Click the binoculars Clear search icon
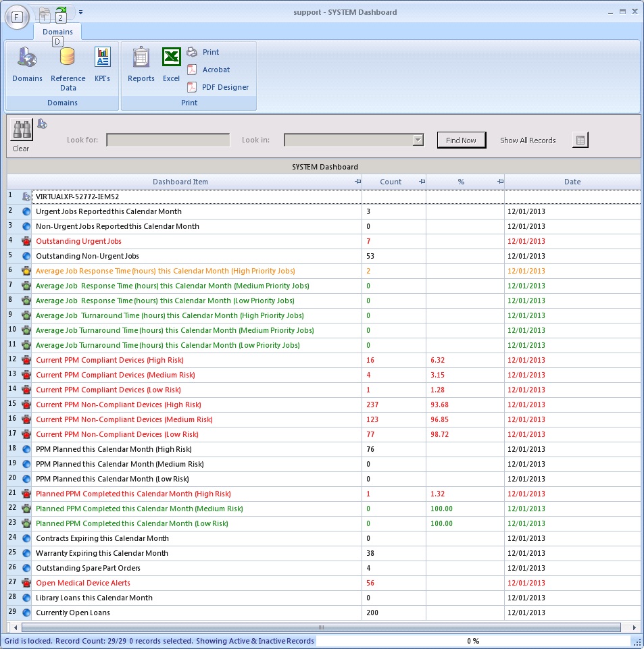Viewport: 644px width, 649px height. pyautogui.click(x=22, y=130)
